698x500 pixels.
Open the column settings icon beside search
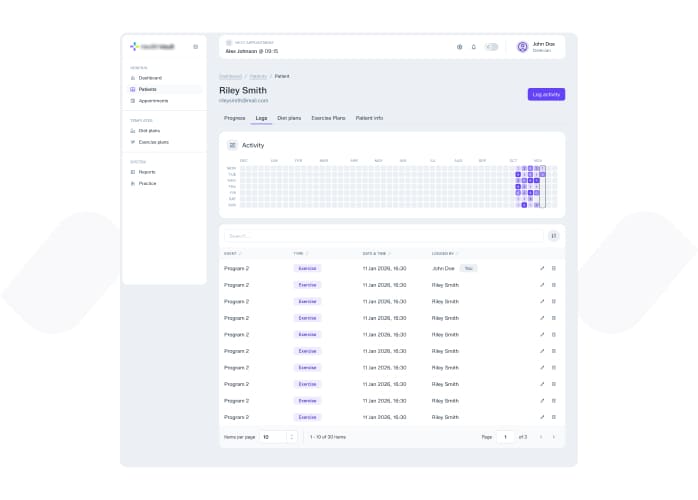pyautogui.click(x=553, y=236)
